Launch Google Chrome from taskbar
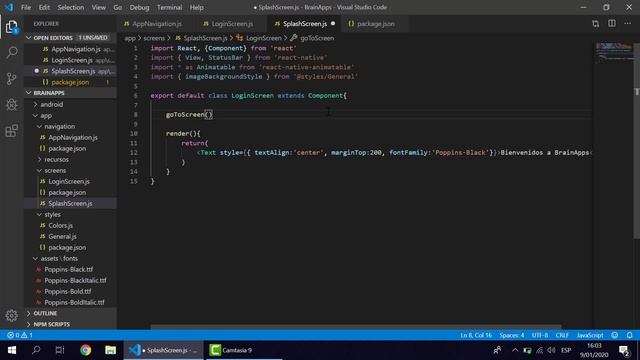The height and width of the screenshot is (360, 640). [85, 350]
